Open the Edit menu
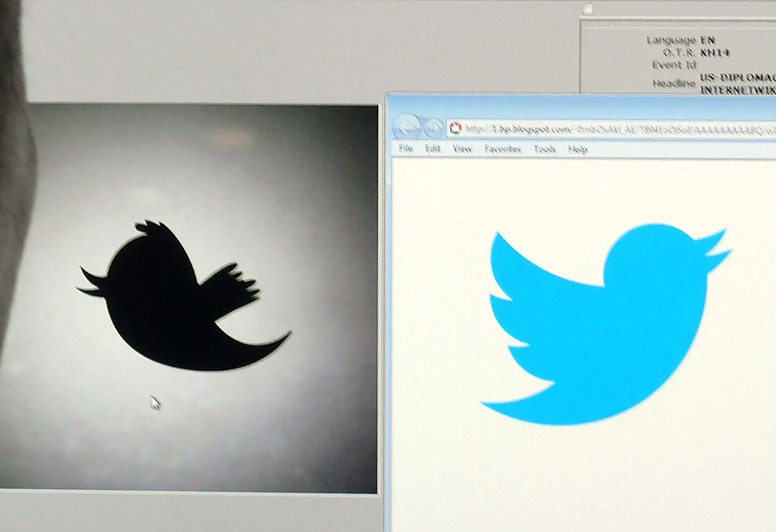The image size is (776, 532). [433, 149]
